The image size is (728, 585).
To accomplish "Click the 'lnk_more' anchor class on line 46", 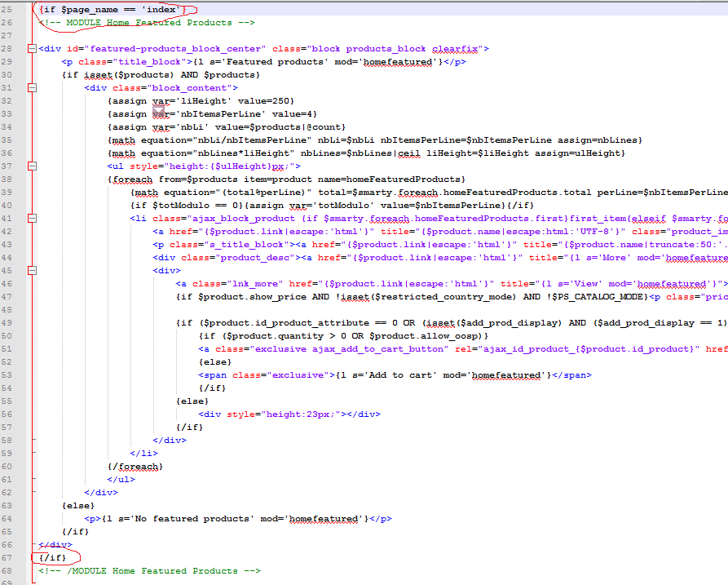I will (255, 283).
